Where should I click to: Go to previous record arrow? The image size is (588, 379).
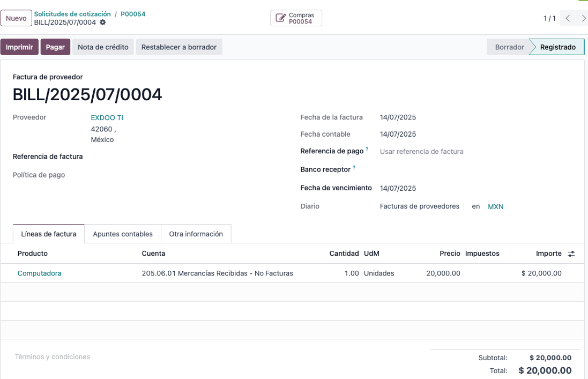click(x=568, y=18)
